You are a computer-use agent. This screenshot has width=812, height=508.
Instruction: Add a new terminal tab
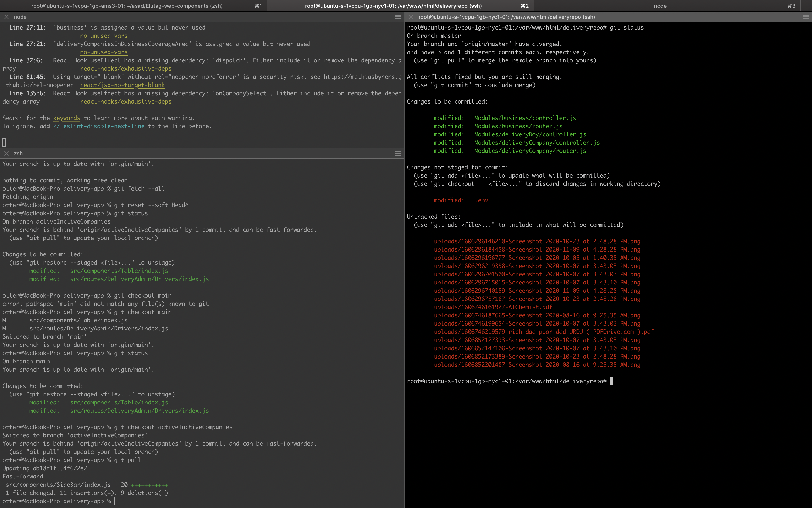click(806, 6)
